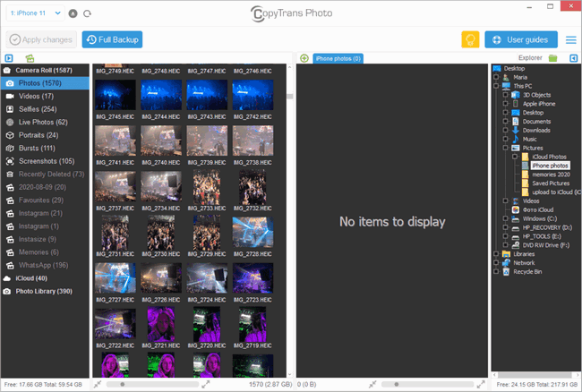Adjust the iPhone thumbnail size slider
The height and width of the screenshot is (392, 582).
(122, 384)
